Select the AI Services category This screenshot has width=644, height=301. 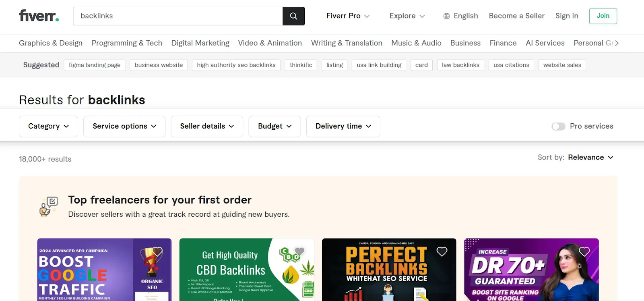(x=545, y=43)
